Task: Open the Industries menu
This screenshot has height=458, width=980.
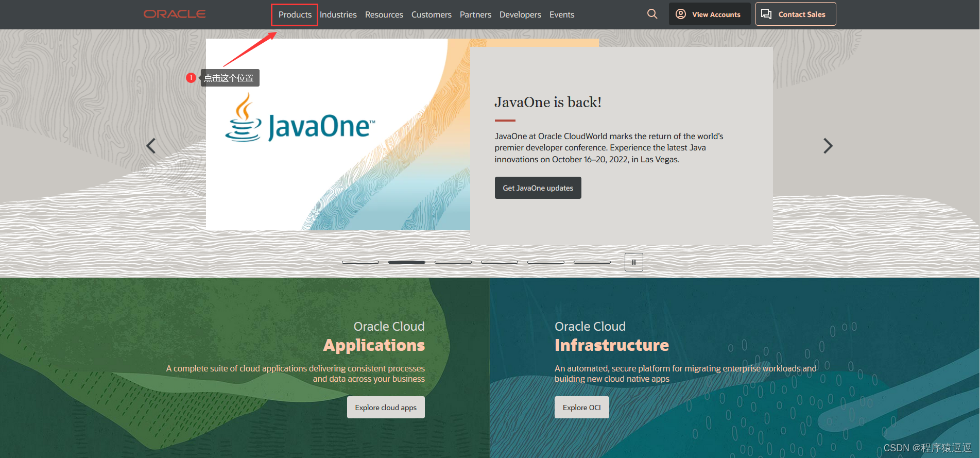Action: (x=338, y=14)
